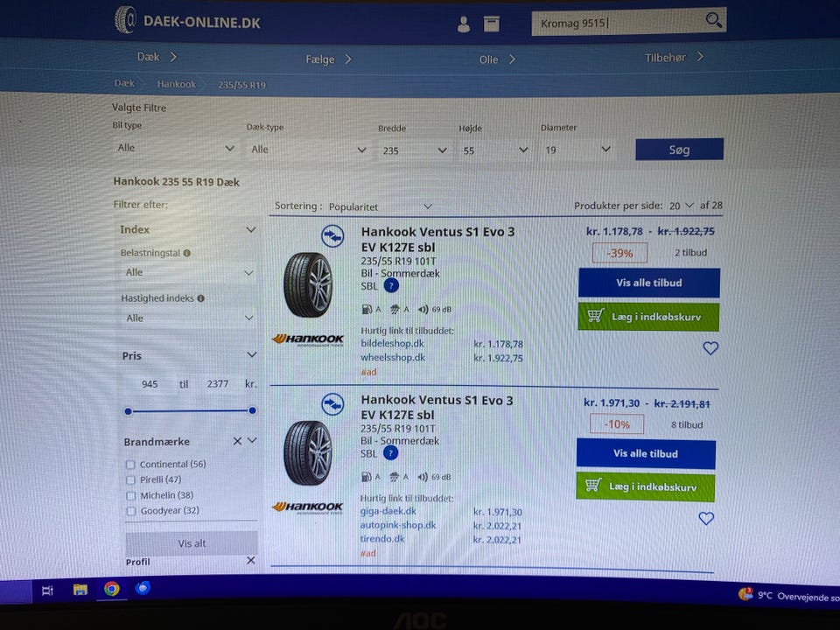
Task: Open the Tilbehør menu
Action: [674, 58]
